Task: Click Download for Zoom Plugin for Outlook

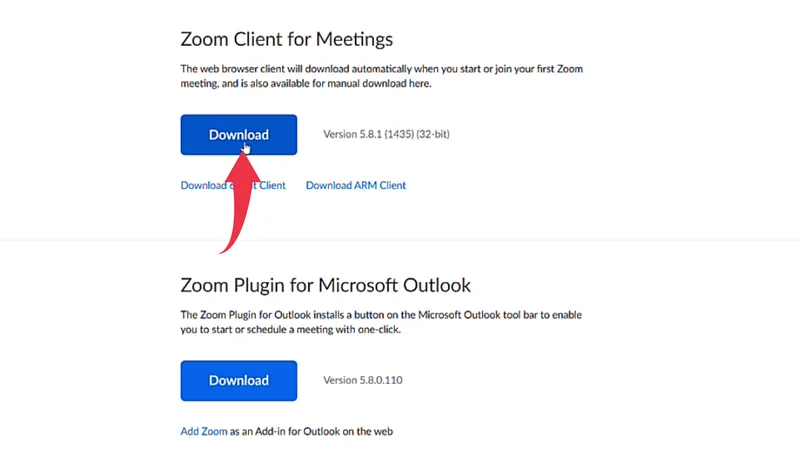Action: tap(238, 380)
